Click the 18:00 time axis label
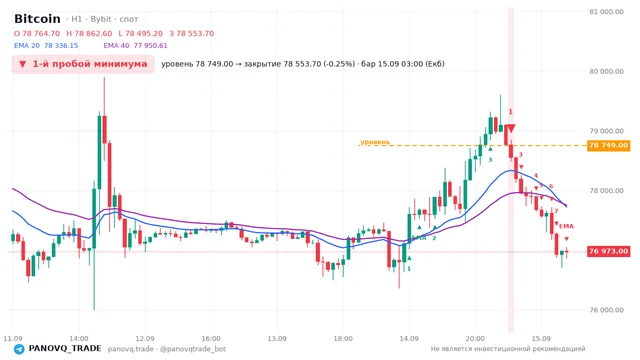 click(x=343, y=339)
